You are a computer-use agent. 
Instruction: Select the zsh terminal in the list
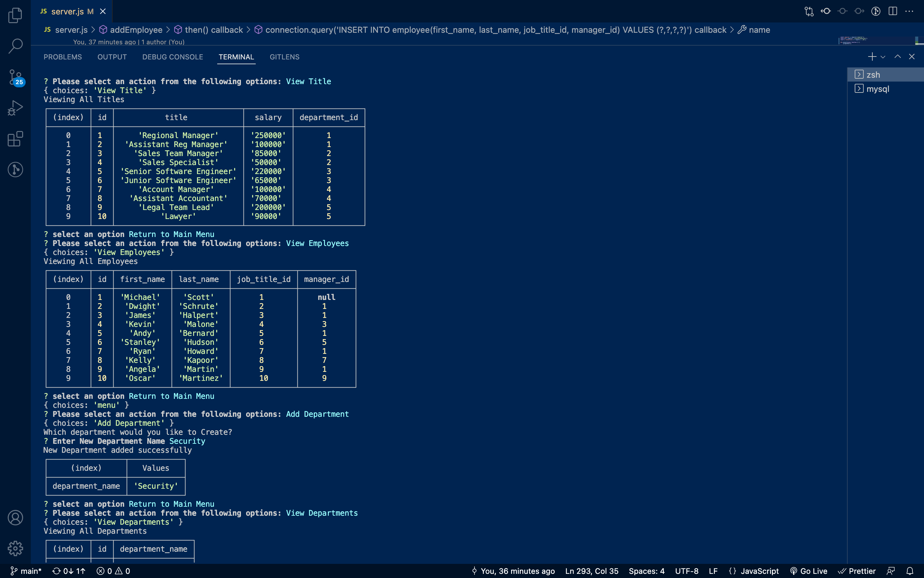(x=886, y=74)
